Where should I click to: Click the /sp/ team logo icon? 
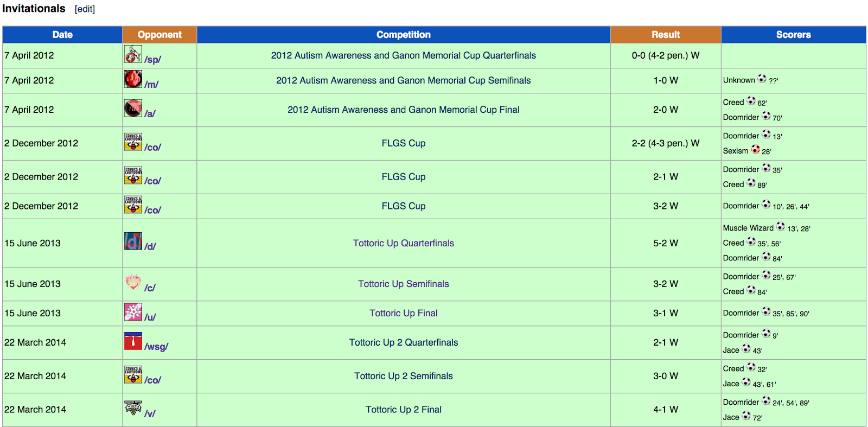pyautogui.click(x=133, y=54)
